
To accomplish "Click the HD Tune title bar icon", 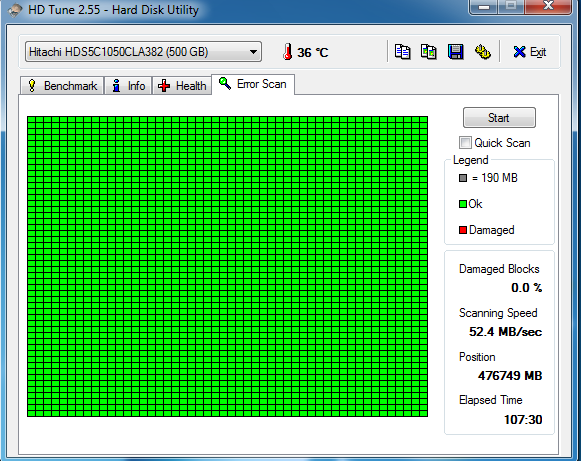I will [x=15, y=10].
